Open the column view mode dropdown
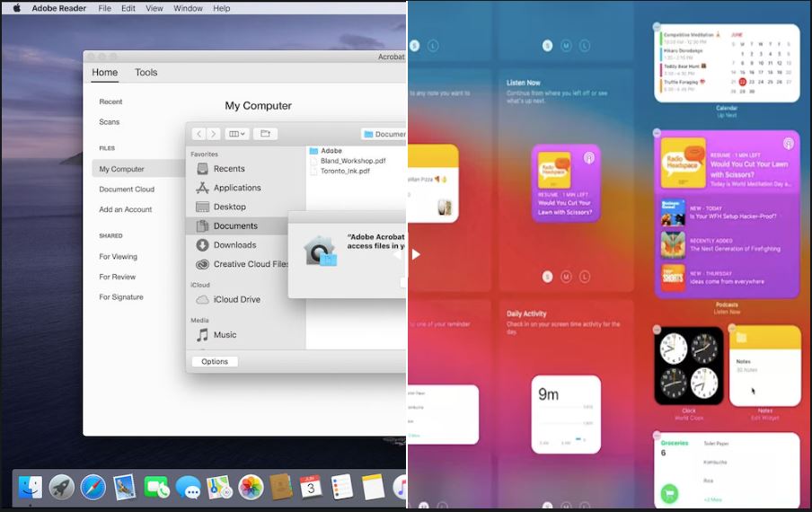812x512 pixels. (x=236, y=134)
